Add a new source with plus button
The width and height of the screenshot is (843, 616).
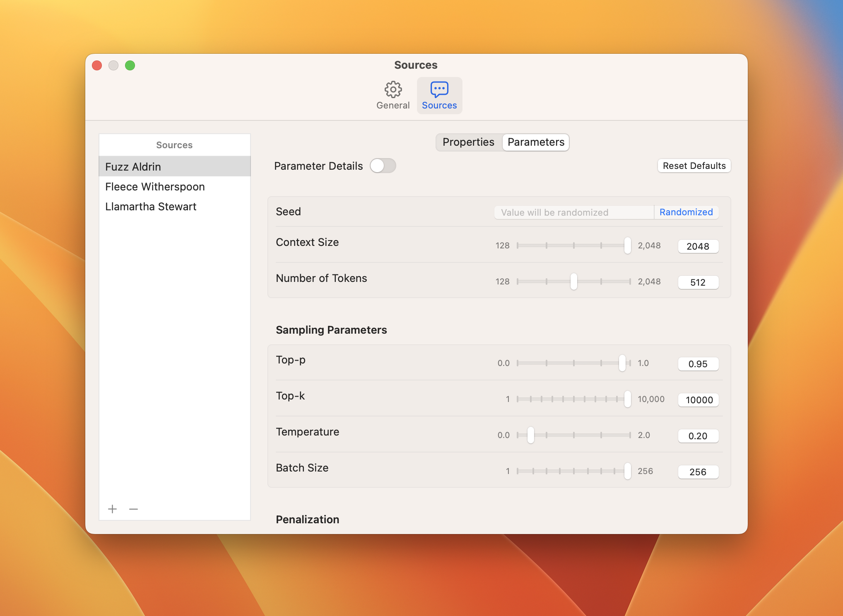click(x=112, y=509)
